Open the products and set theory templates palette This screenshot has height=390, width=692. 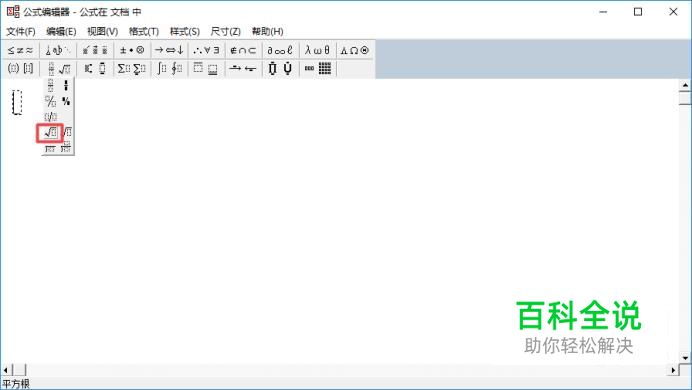click(280, 68)
